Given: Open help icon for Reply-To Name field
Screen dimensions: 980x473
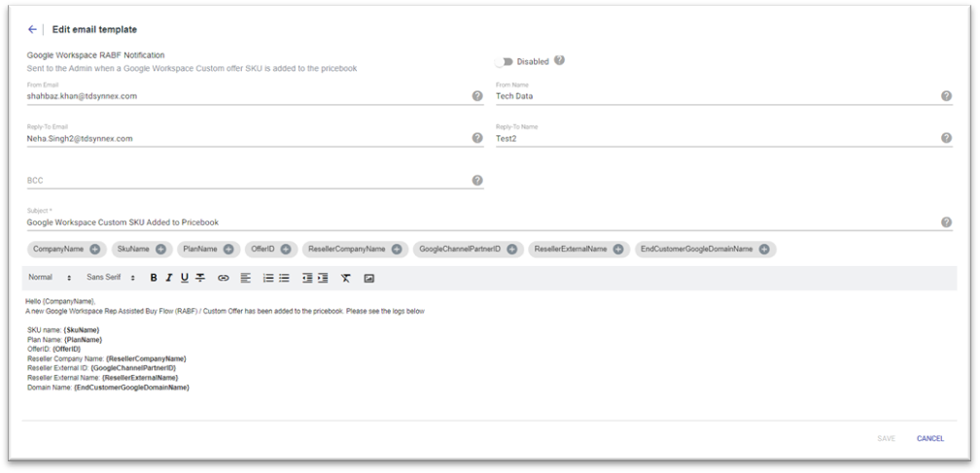Looking at the screenshot, I should (946, 138).
